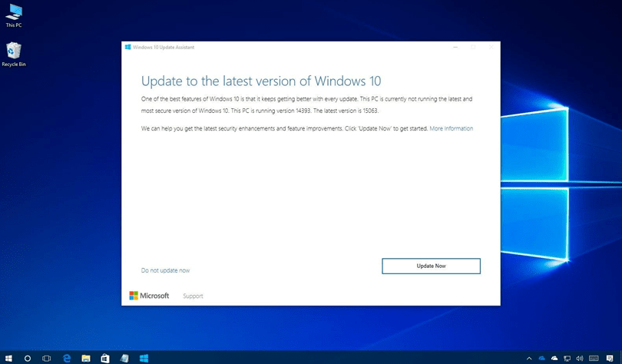Open the network status tray icon
The width and height of the screenshot is (622, 364).
click(567, 358)
